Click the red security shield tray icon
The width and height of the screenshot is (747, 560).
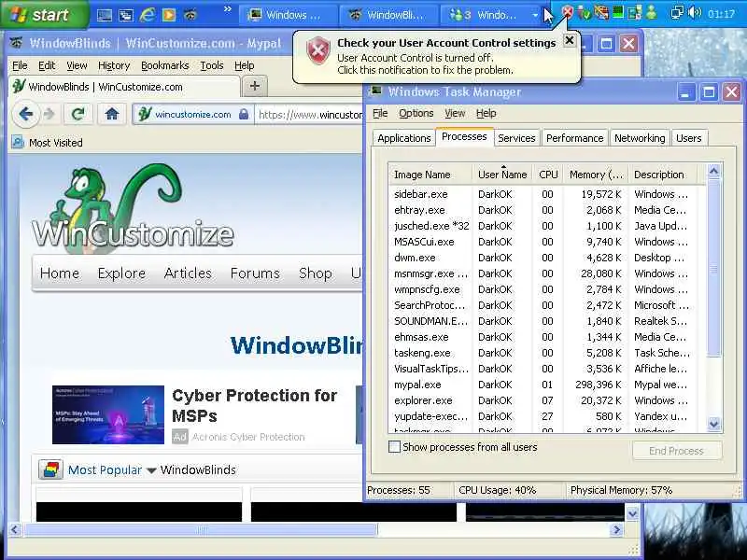click(x=567, y=12)
